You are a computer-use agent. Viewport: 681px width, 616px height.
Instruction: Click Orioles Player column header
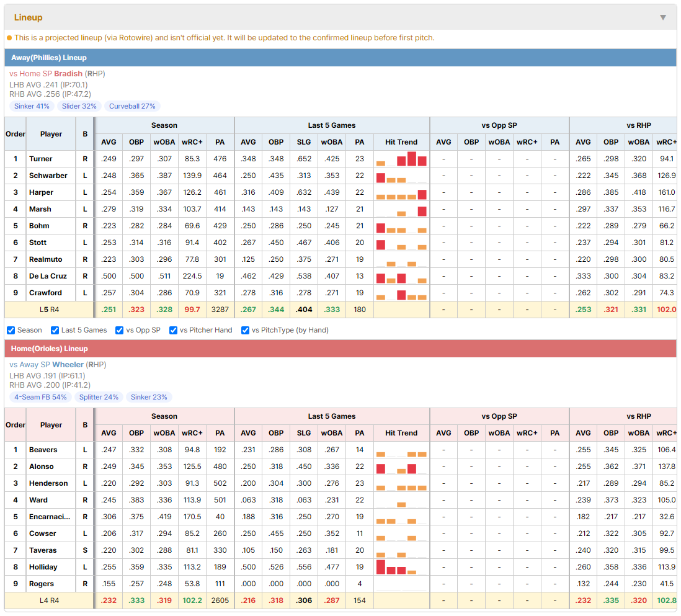51,425
